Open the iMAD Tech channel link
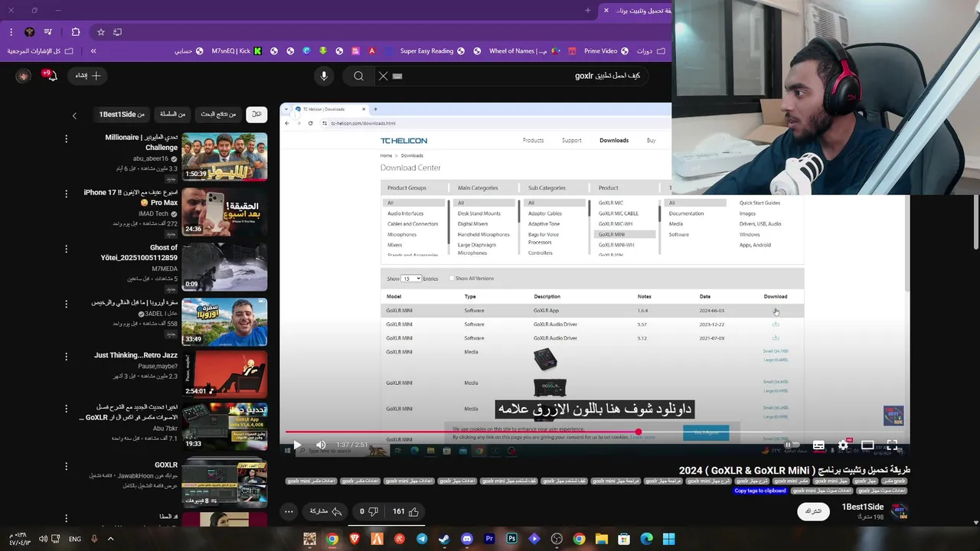This screenshot has height=551, width=980. click(153, 214)
